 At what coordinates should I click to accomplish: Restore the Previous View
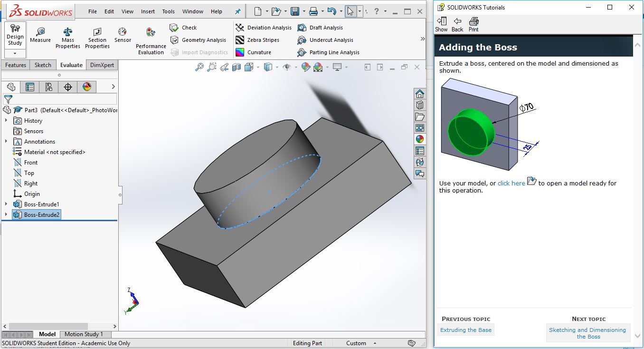[224, 68]
